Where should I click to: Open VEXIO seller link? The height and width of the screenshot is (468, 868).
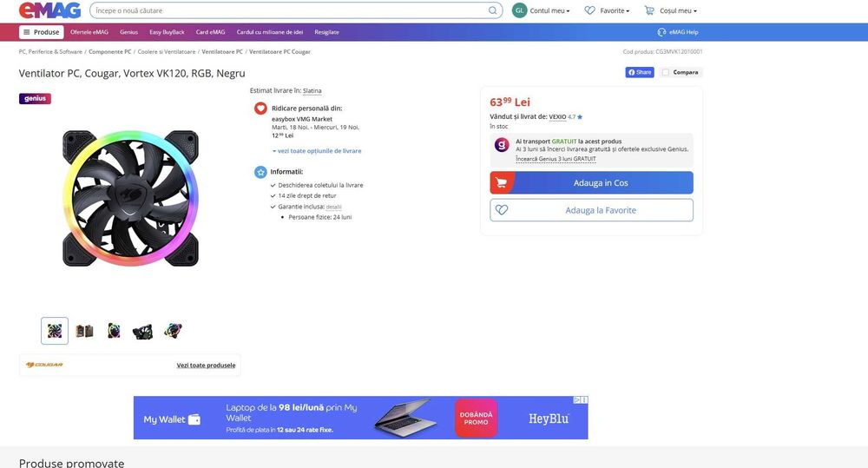pyautogui.click(x=557, y=117)
